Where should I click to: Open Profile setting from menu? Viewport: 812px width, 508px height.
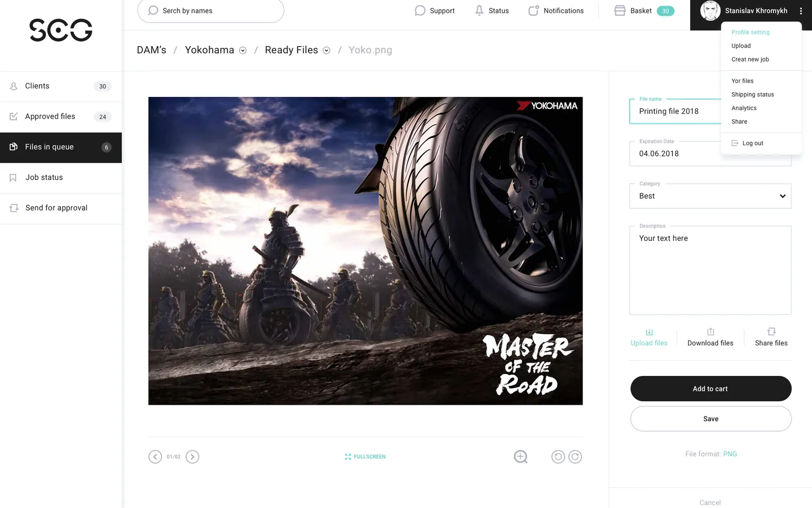[x=751, y=32]
